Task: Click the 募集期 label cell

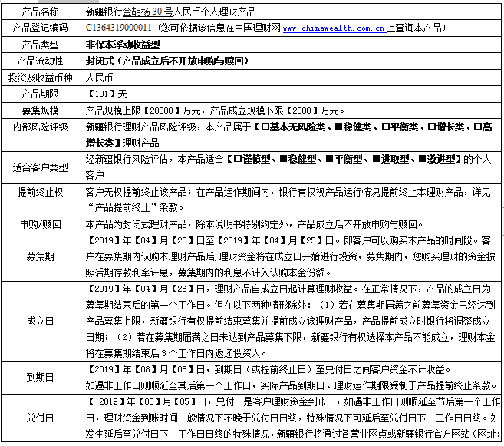Action: click(x=41, y=257)
